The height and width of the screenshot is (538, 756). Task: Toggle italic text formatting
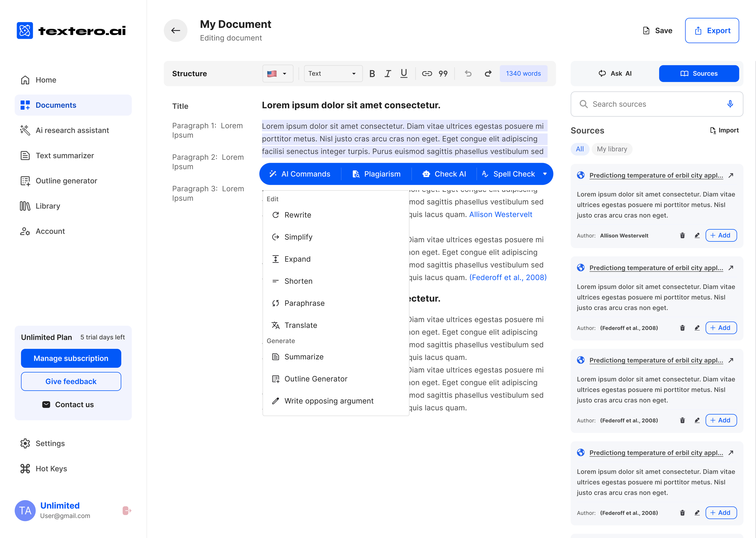point(388,74)
